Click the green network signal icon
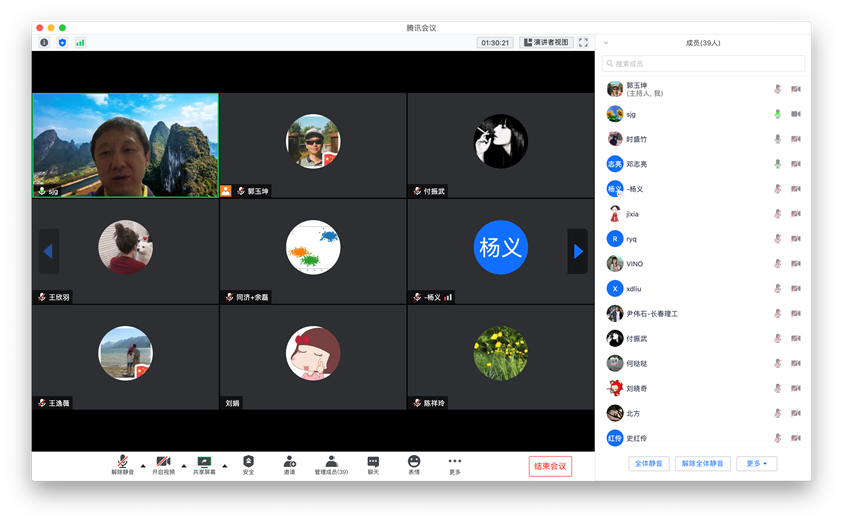This screenshot has width=843, height=523. [80, 43]
